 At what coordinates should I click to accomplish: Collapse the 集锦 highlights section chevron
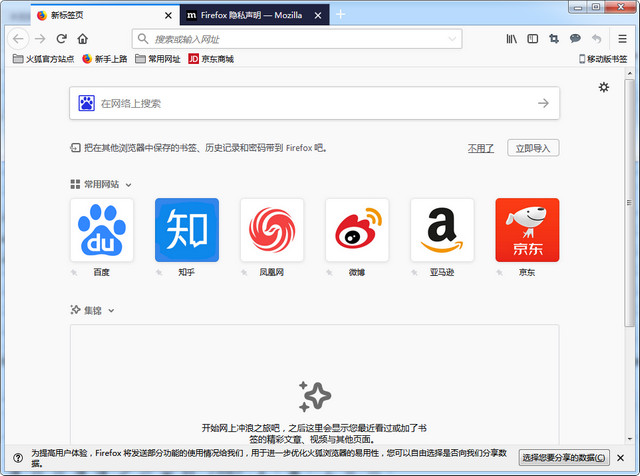(111, 311)
